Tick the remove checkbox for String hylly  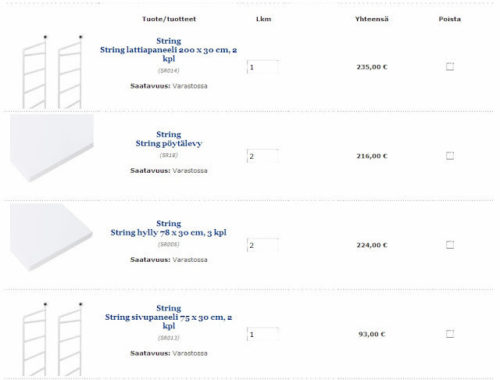click(450, 245)
